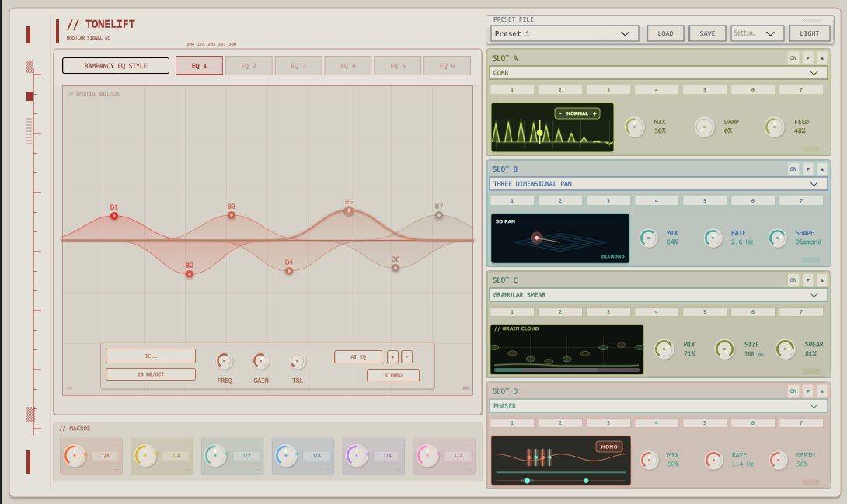
Task: Click the minus button next to AI EQ
Action: click(x=406, y=356)
